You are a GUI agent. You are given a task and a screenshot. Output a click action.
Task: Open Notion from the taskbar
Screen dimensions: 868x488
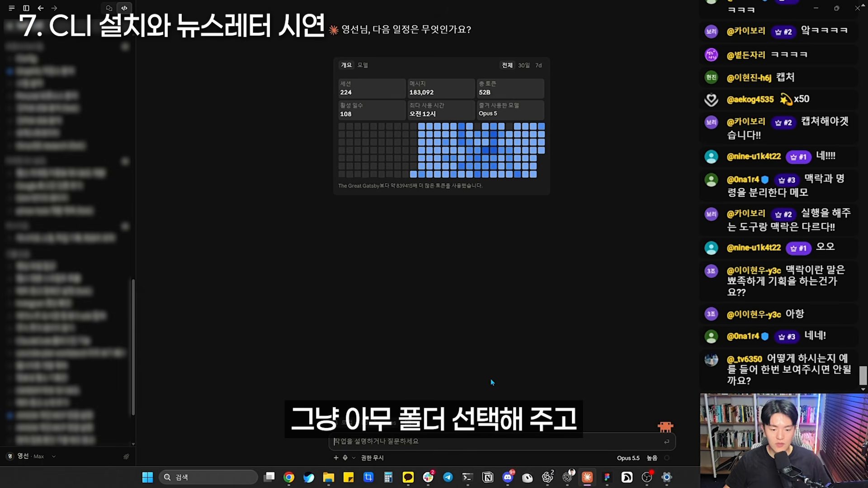488,477
